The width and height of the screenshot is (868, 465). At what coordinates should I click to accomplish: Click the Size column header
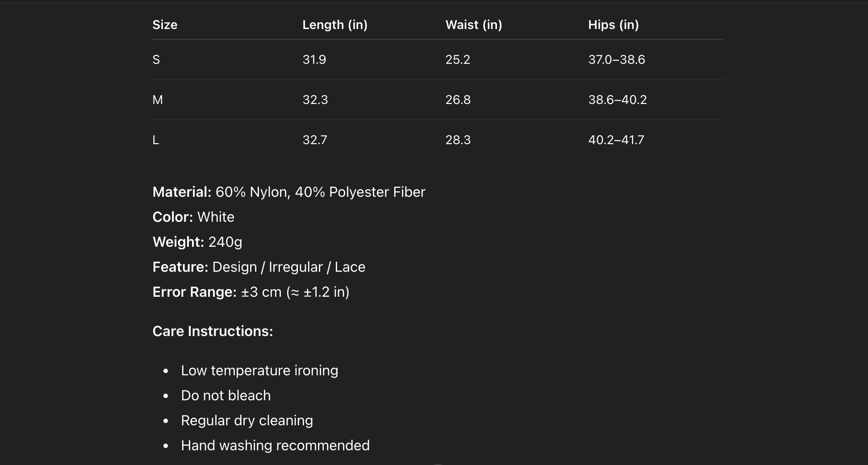pos(165,25)
